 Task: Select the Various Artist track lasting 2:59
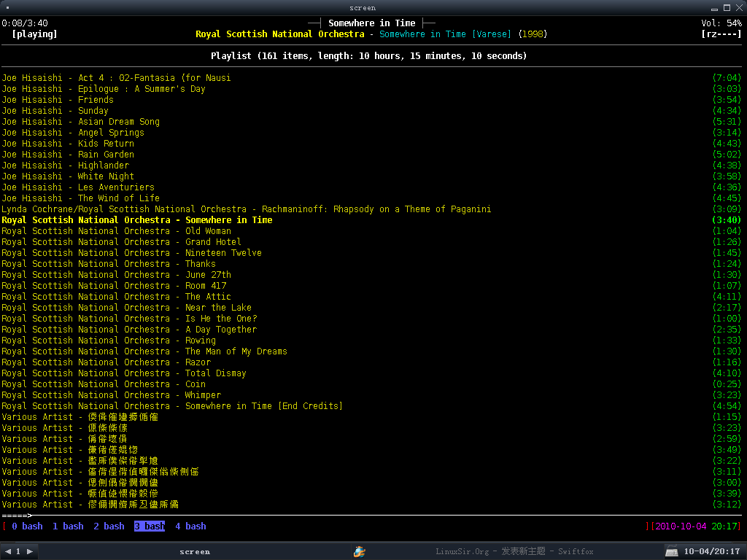point(371,439)
